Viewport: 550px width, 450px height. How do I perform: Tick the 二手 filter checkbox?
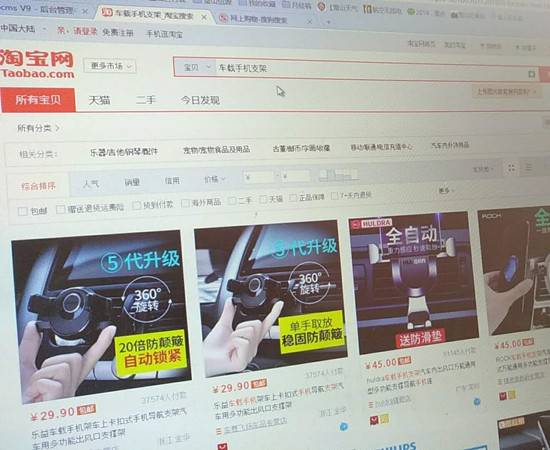[x=232, y=201]
